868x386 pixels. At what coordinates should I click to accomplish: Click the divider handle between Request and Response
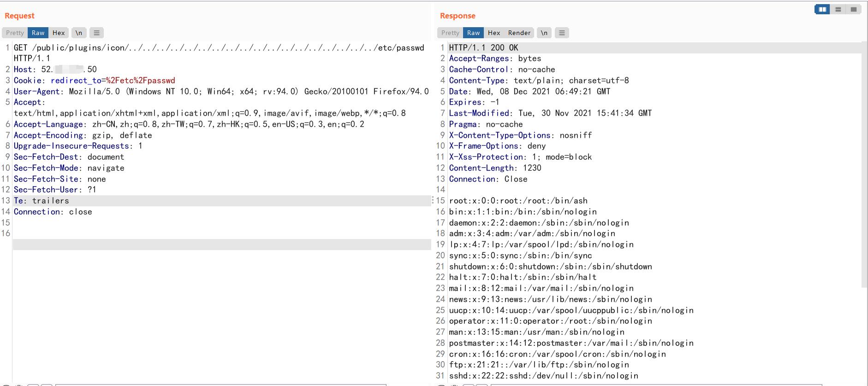click(x=433, y=200)
